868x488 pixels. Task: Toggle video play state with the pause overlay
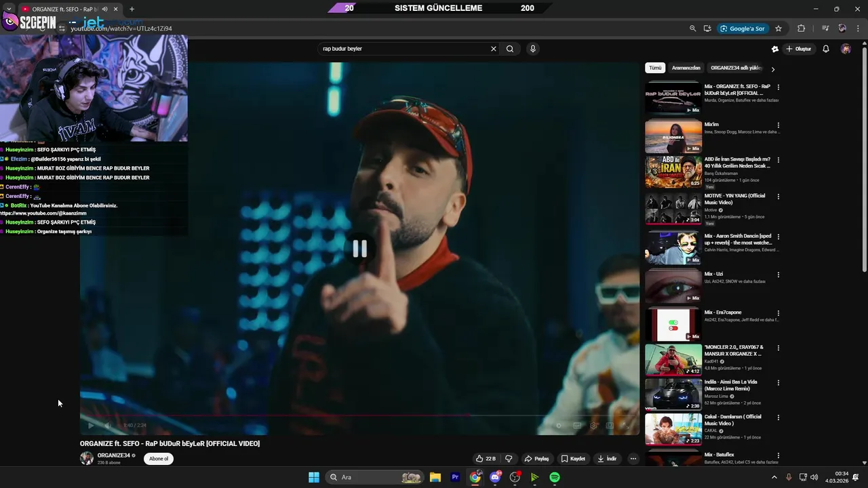click(x=359, y=249)
